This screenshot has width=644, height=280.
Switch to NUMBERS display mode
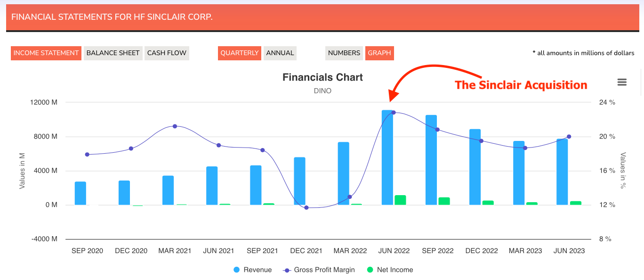[x=344, y=53]
